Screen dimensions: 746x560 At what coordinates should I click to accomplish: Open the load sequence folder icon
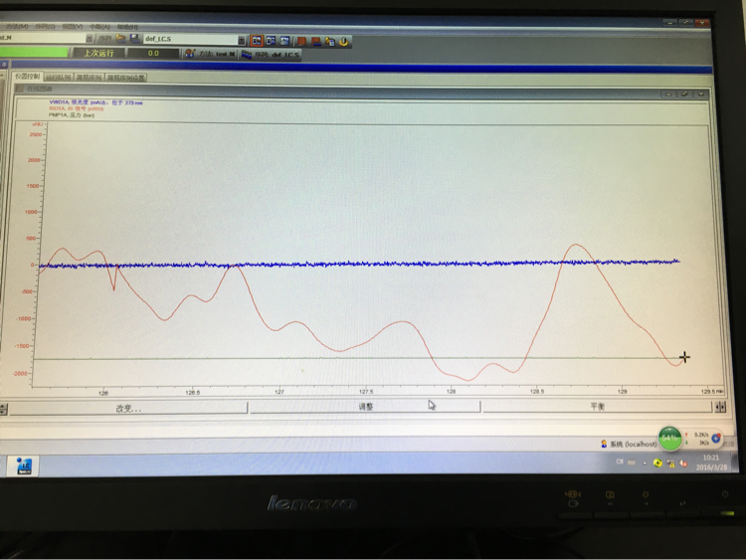(120, 39)
